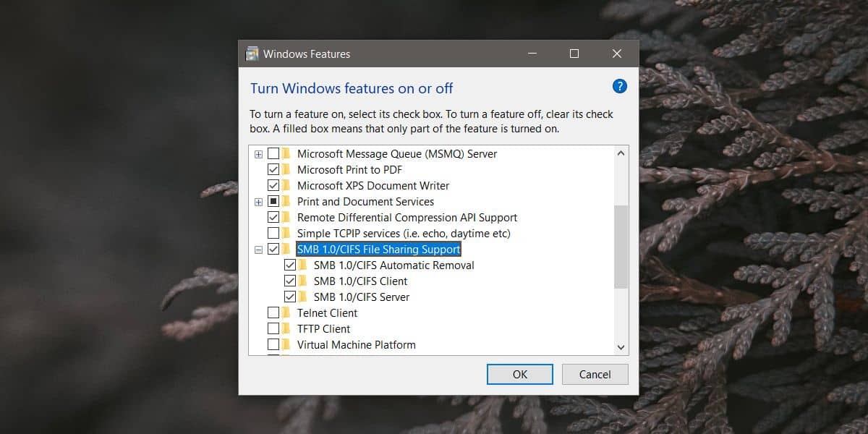Viewport: 868px width, 434px height.
Task: Select SMB 1.0/CIFS Server label
Action: coord(362,297)
